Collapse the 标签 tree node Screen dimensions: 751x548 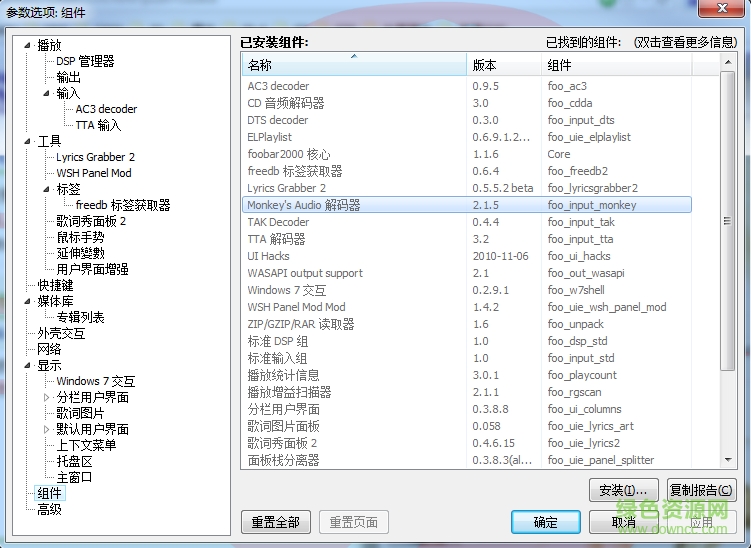46,189
